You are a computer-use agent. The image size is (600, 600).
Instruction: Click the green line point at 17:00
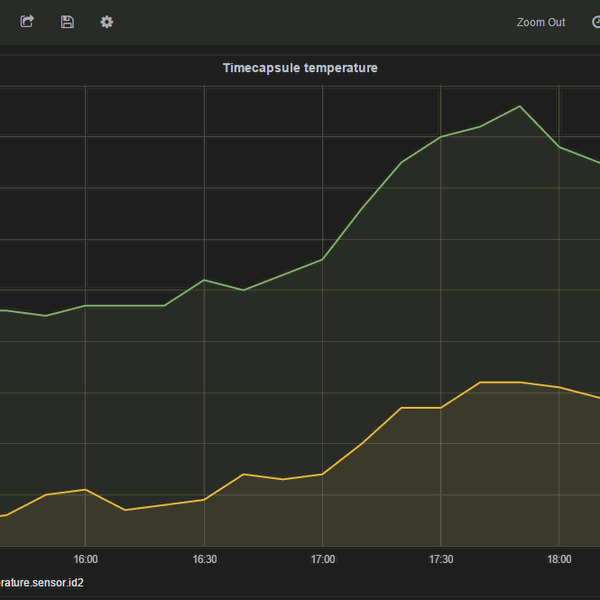(x=322, y=259)
